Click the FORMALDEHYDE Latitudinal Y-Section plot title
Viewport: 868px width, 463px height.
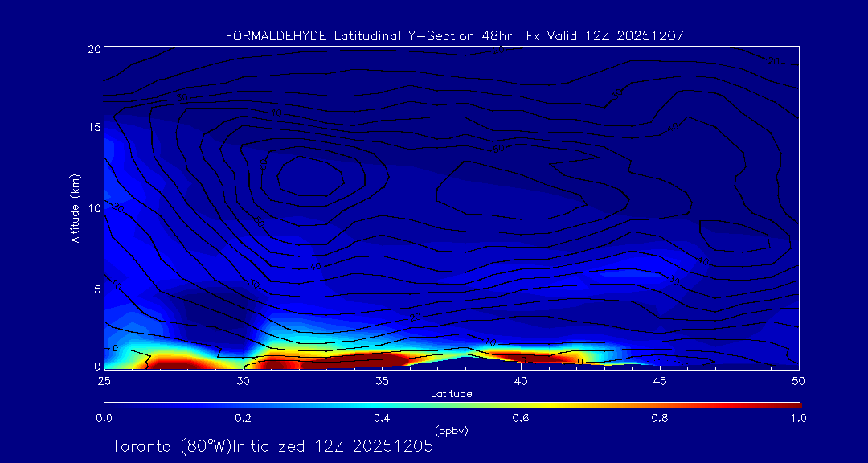454,36
